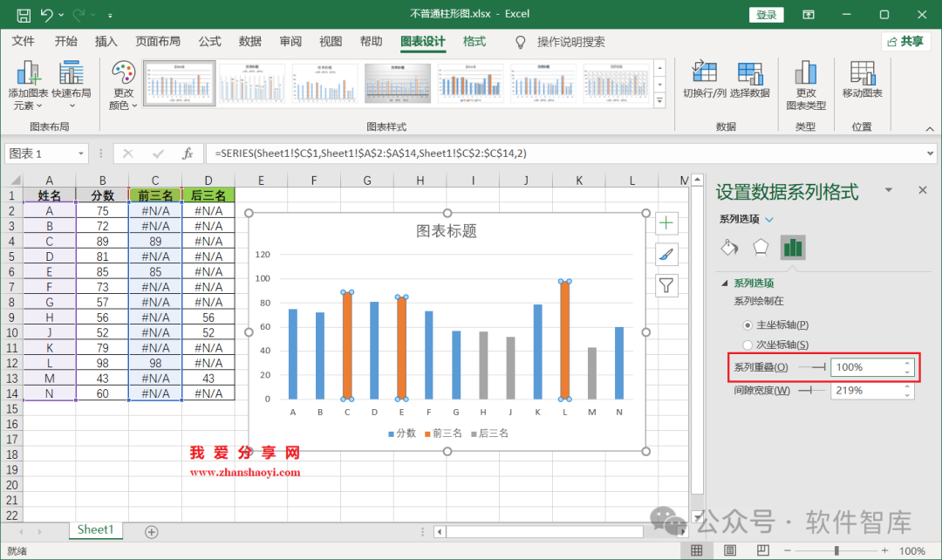The height and width of the screenshot is (560, 942).
Task: Switch to Page Layout view
Action: point(730,550)
